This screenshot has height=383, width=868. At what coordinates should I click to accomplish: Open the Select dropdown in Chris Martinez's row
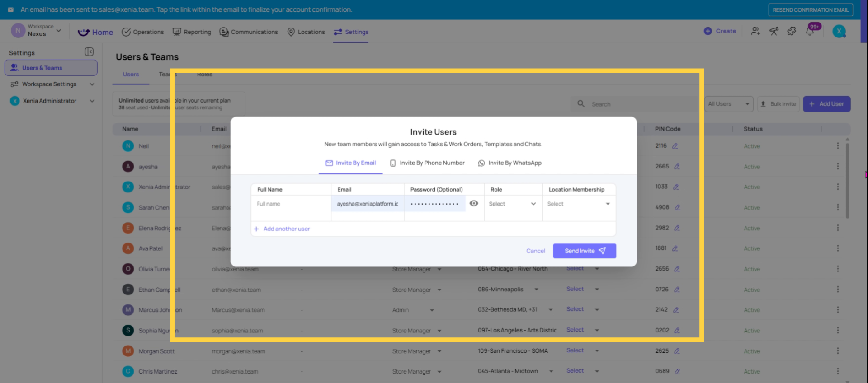click(582, 371)
